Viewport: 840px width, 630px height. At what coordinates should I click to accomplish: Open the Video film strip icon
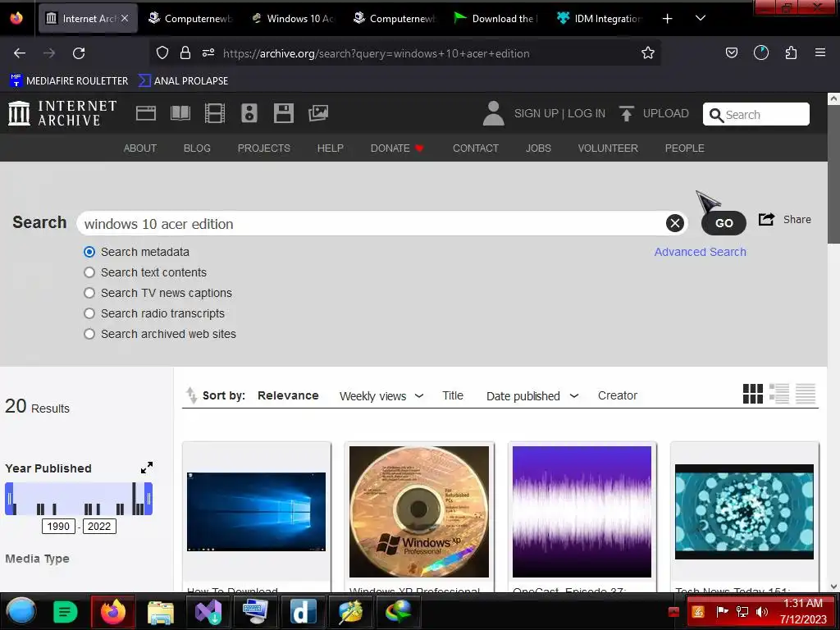click(x=215, y=113)
